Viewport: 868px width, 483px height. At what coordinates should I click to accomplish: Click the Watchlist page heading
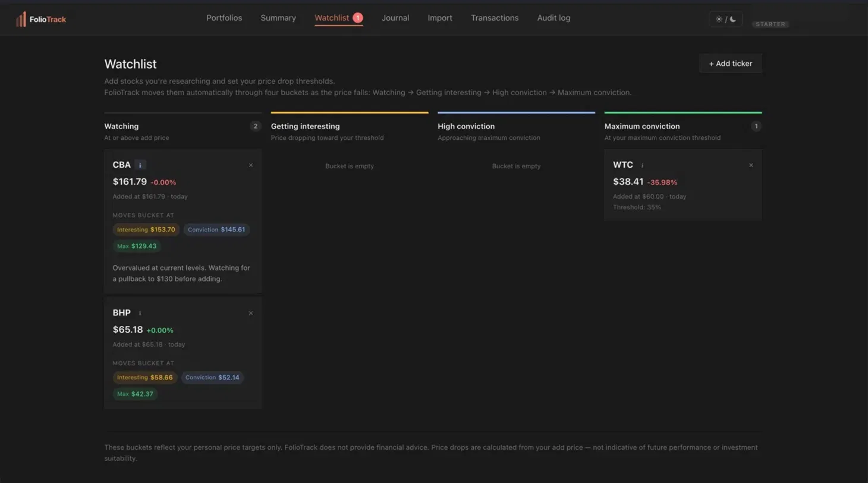[x=131, y=64]
